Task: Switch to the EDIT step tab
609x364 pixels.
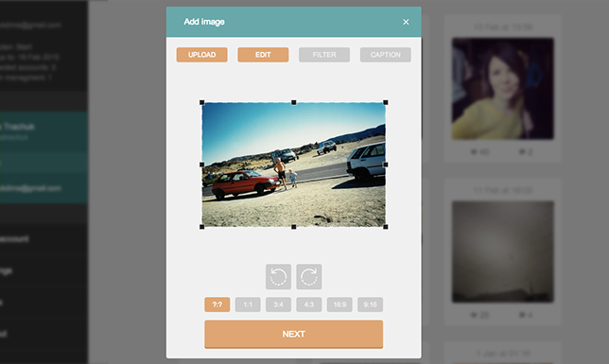Action: [263, 55]
